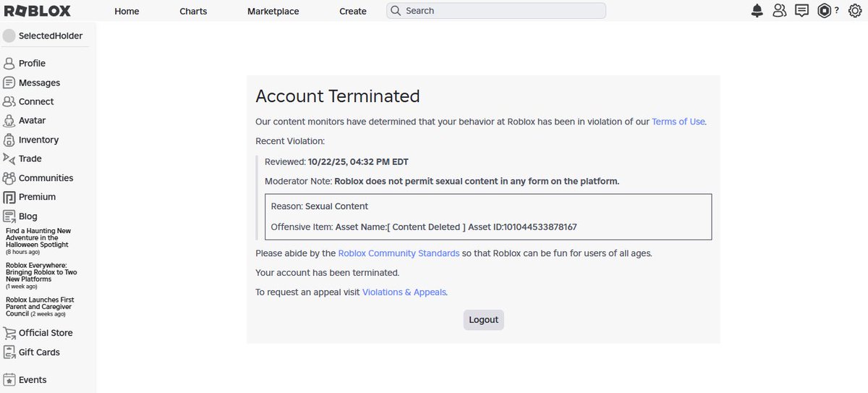Open the Roblox Community Standards link
Viewport: 868px width, 393px height.
tap(399, 253)
